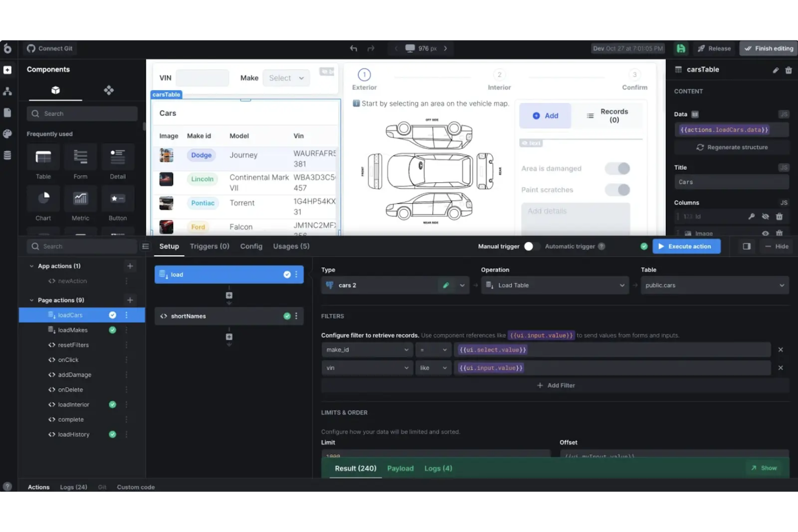The width and height of the screenshot is (798, 532).
Task: Collapse the Page actions section
Action: click(31, 300)
